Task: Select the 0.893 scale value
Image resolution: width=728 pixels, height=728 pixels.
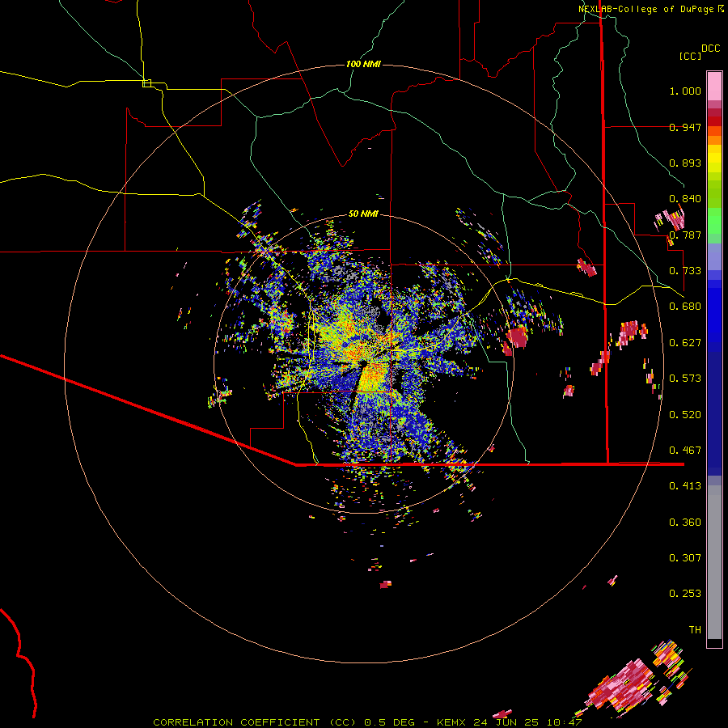Action: click(x=685, y=163)
